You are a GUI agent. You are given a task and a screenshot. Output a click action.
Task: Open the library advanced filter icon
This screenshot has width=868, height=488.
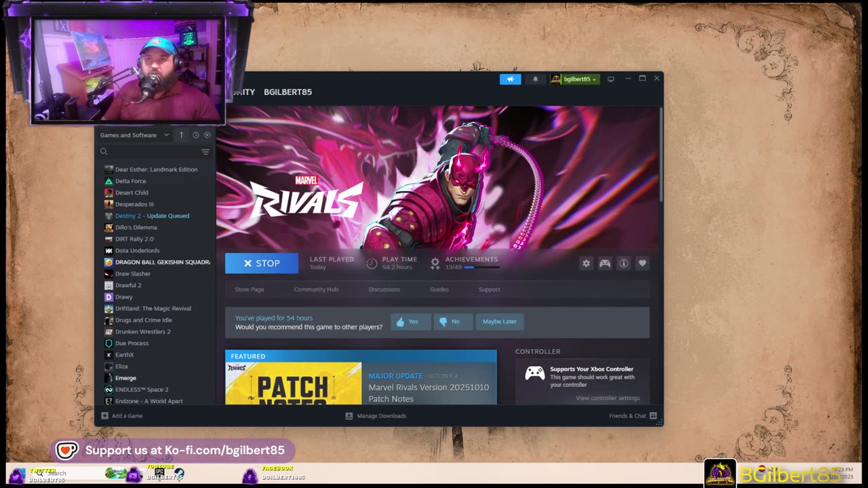click(205, 152)
